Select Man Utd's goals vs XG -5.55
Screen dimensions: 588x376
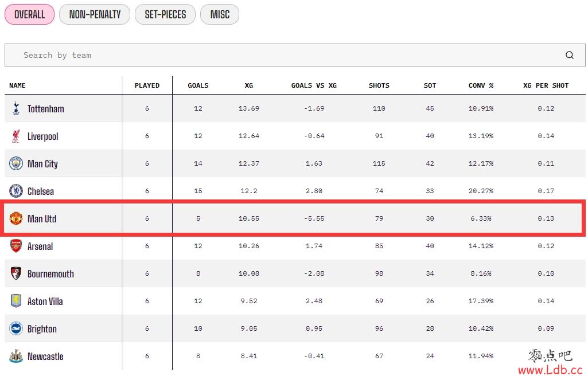coord(314,219)
